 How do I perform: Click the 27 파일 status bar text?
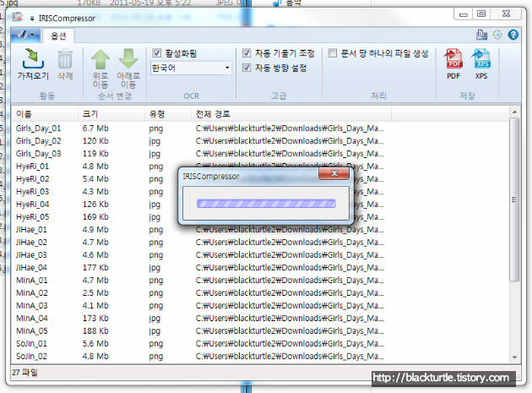tap(24, 372)
